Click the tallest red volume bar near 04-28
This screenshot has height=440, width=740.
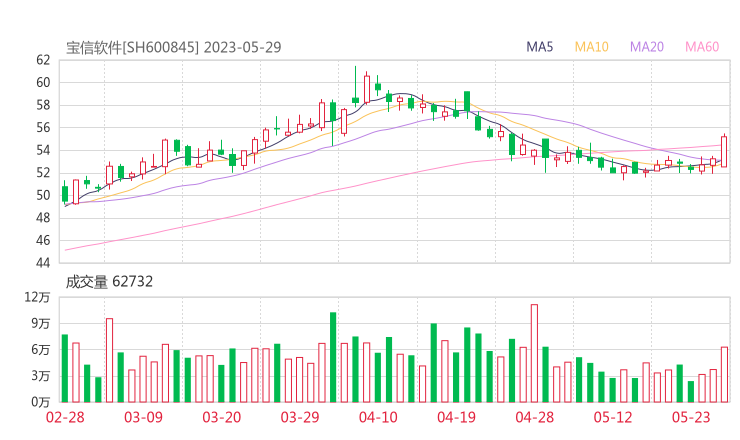534,354
